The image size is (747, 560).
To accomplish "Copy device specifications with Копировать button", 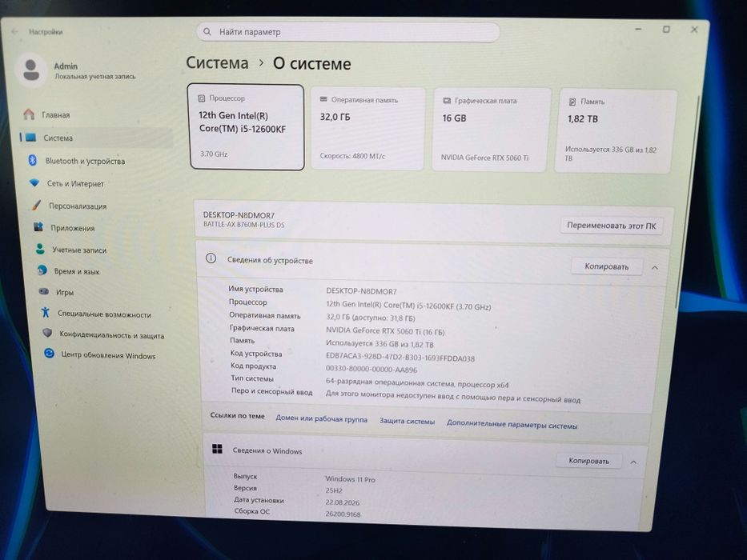I will pos(607,266).
